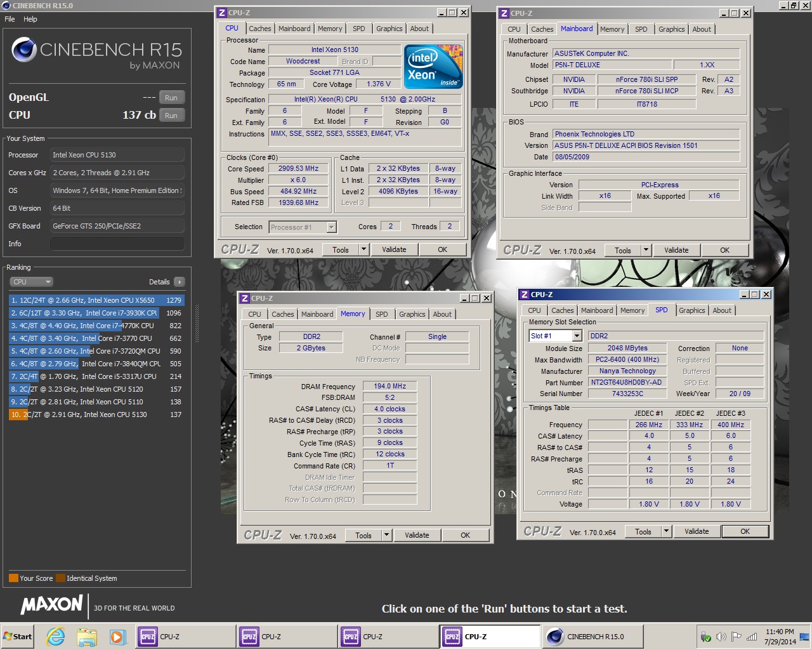
Task: Switch to CINEBENCH R15.0 taskbar button
Action: (593, 637)
